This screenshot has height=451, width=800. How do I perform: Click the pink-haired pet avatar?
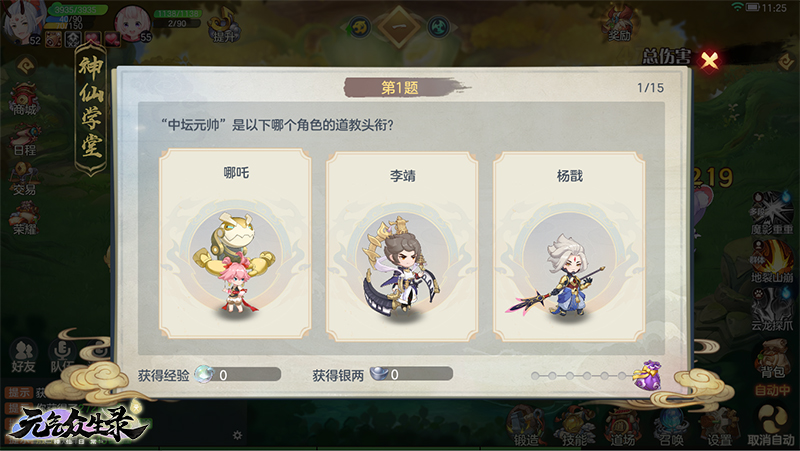tap(133, 23)
